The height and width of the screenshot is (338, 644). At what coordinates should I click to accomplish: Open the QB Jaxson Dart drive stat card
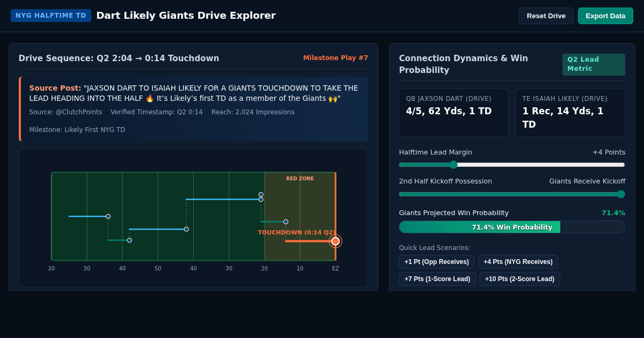pyautogui.click(x=453, y=113)
